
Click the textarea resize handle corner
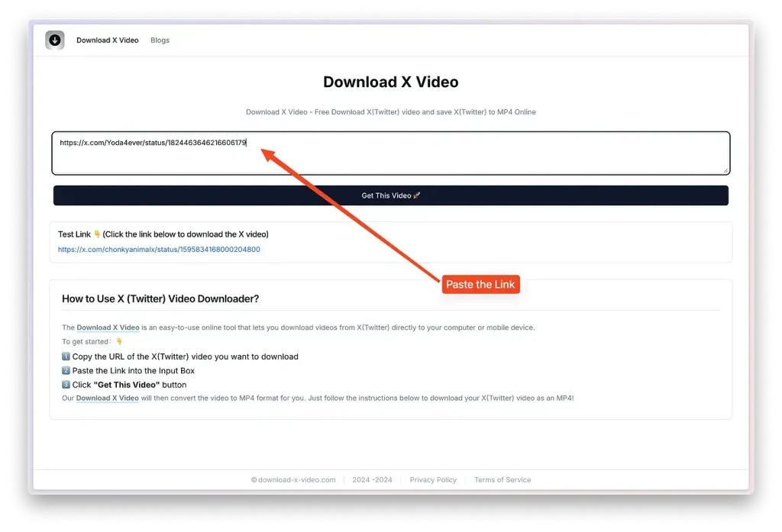[725, 170]
